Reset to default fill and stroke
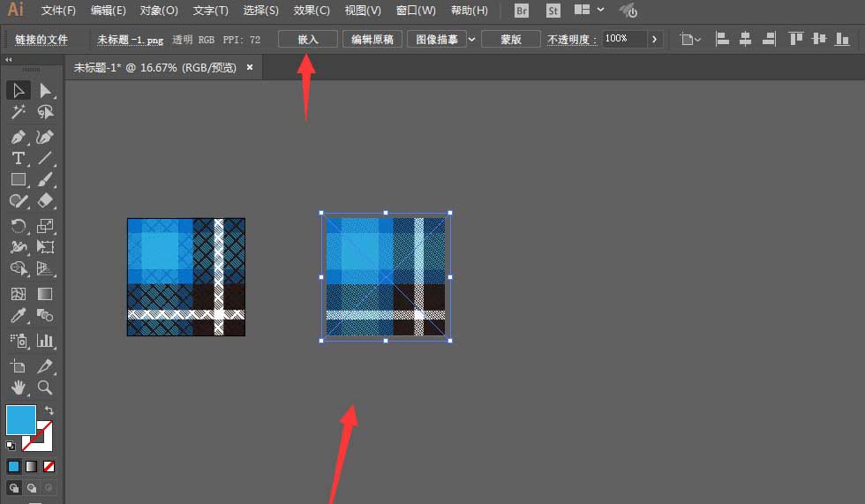This screenshot has height=504, width=865. point(11,445)
